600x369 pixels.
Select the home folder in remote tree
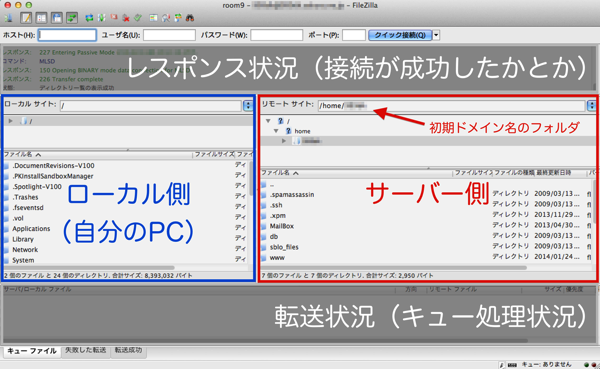tap(302, 131)
